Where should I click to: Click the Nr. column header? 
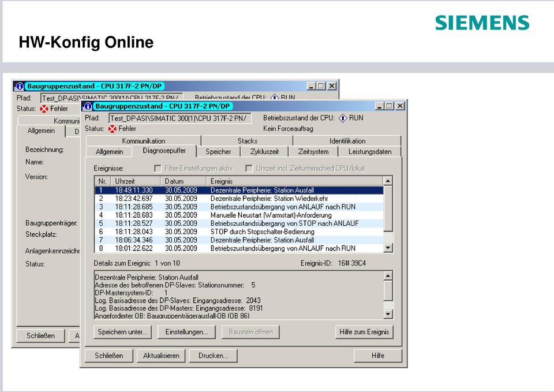(x=103, y=181)
